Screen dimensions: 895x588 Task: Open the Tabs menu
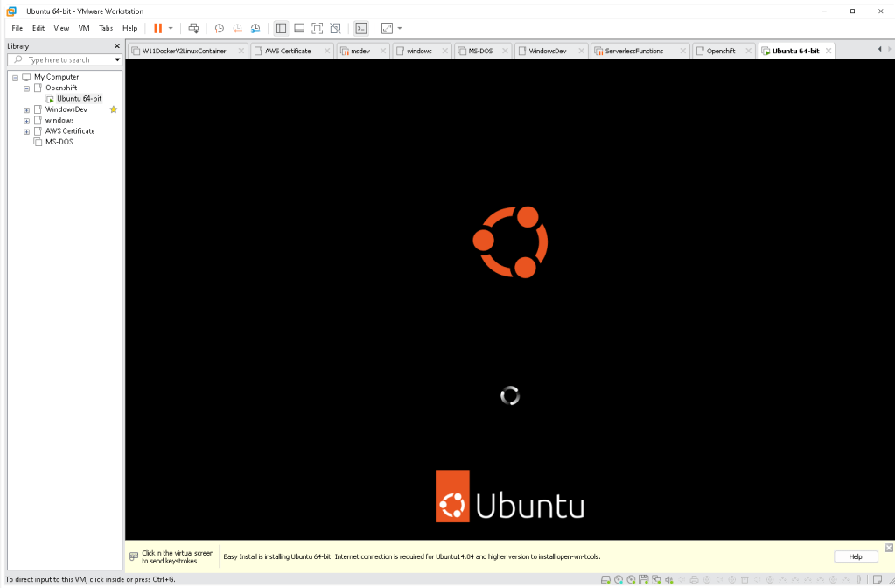[x=106, y=28]
